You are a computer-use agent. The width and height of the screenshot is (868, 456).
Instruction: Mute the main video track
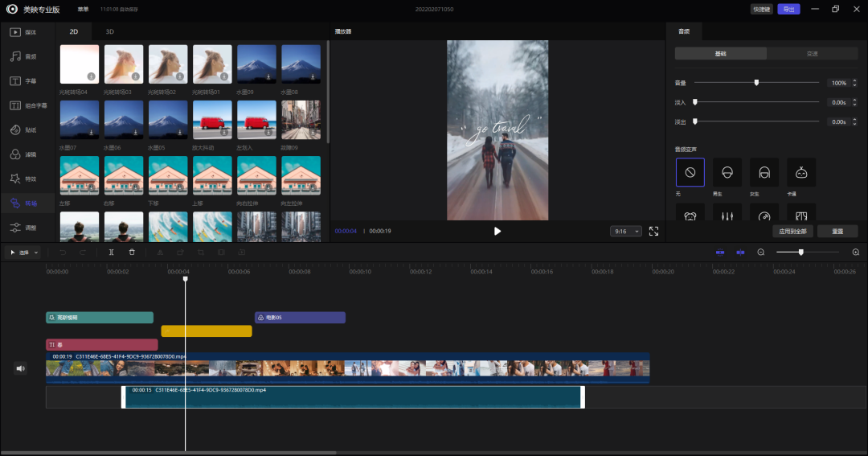pos(20,368)
